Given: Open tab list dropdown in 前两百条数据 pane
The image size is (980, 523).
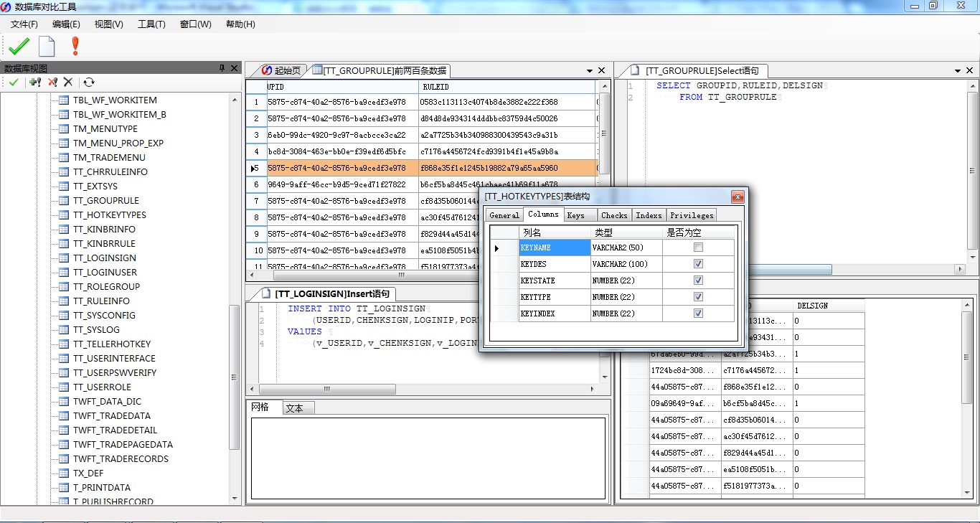Looking at the screenshot, I should tap(590, 71).
